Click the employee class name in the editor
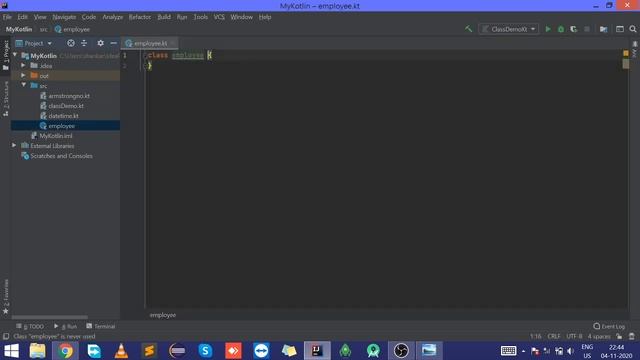 click(188, 55)
